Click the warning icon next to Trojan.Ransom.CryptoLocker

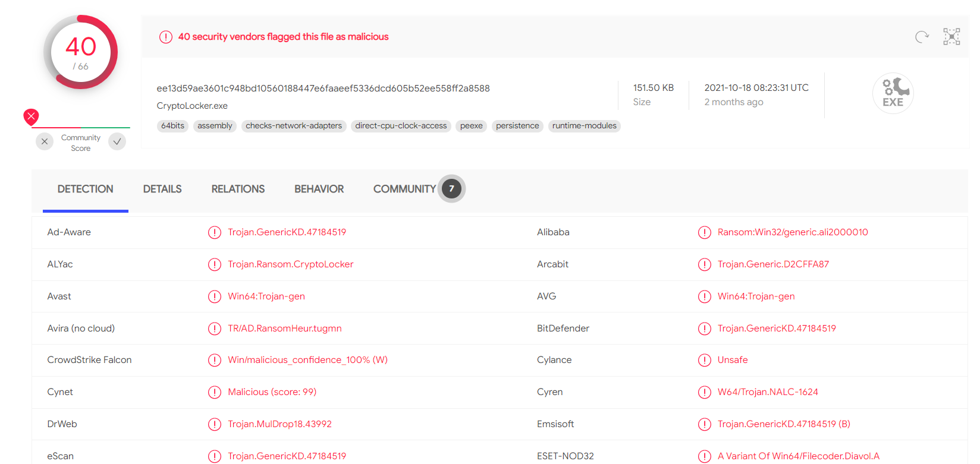pos(215,264)
